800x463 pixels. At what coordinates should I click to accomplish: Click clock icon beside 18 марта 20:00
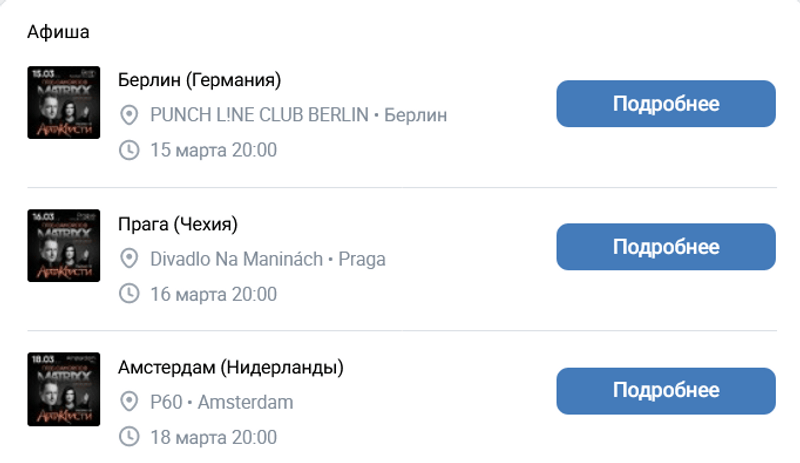pyautogui.click(x=128, y=437)
